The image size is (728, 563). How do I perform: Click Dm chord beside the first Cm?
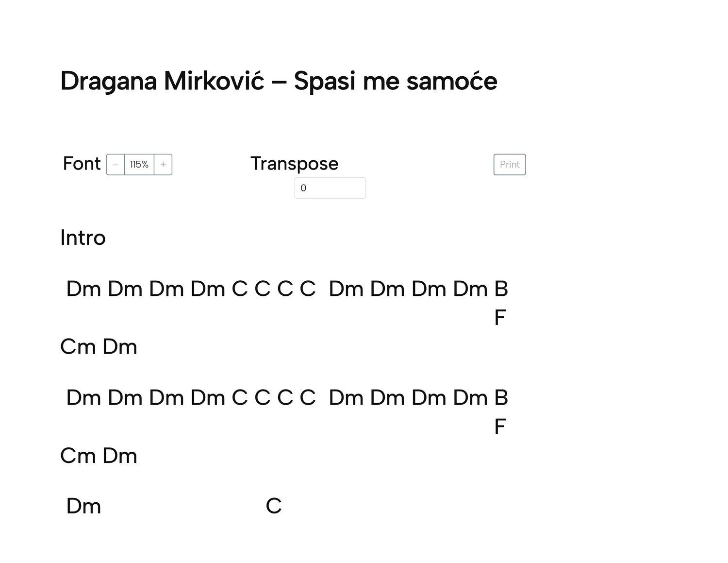pyautogui.click(x=120, y=347)
